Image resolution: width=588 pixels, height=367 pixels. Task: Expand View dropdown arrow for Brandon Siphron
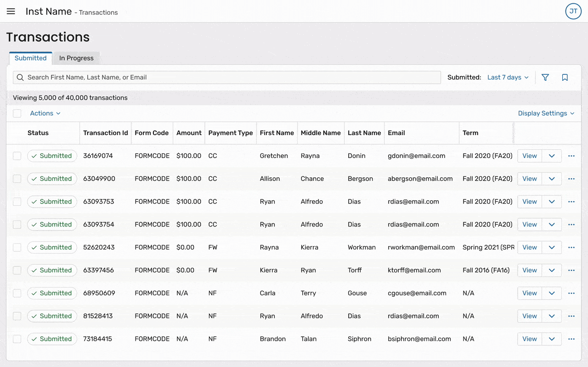(552, 339)
